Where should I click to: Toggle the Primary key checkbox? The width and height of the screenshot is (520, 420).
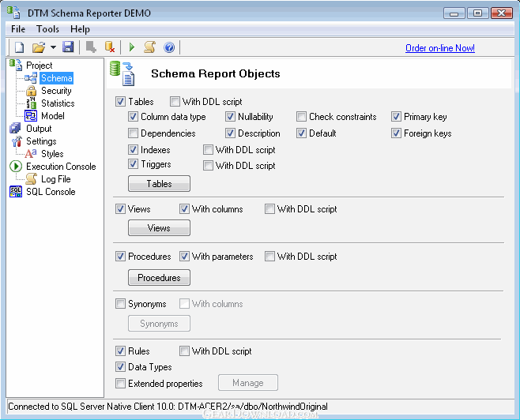tap(396, 117)
